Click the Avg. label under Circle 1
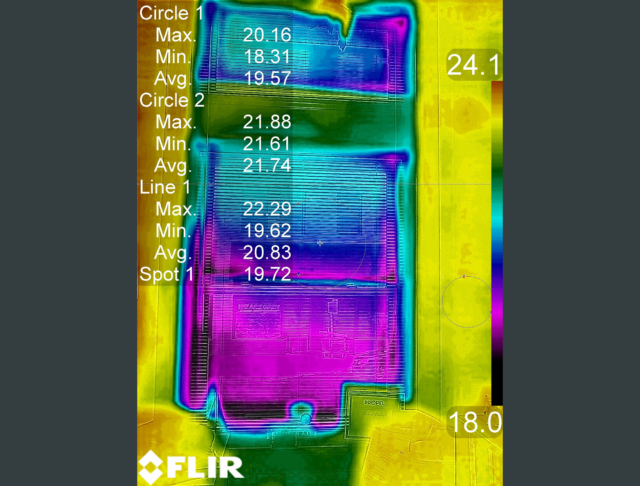The image size is (640, 486). [x=173, y=79]
